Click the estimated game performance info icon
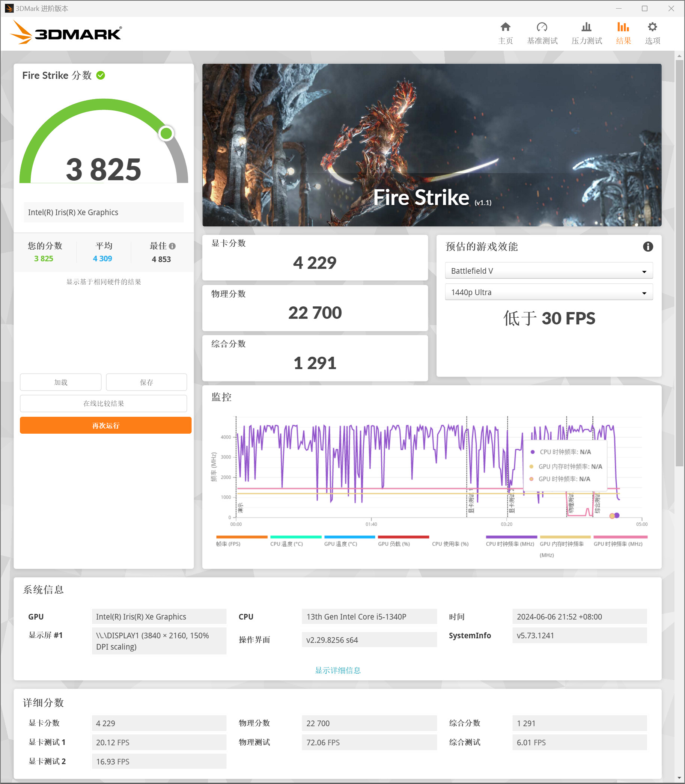Viewport: 685px width, 784px height. pyautogui.click(x=647, y=247)
